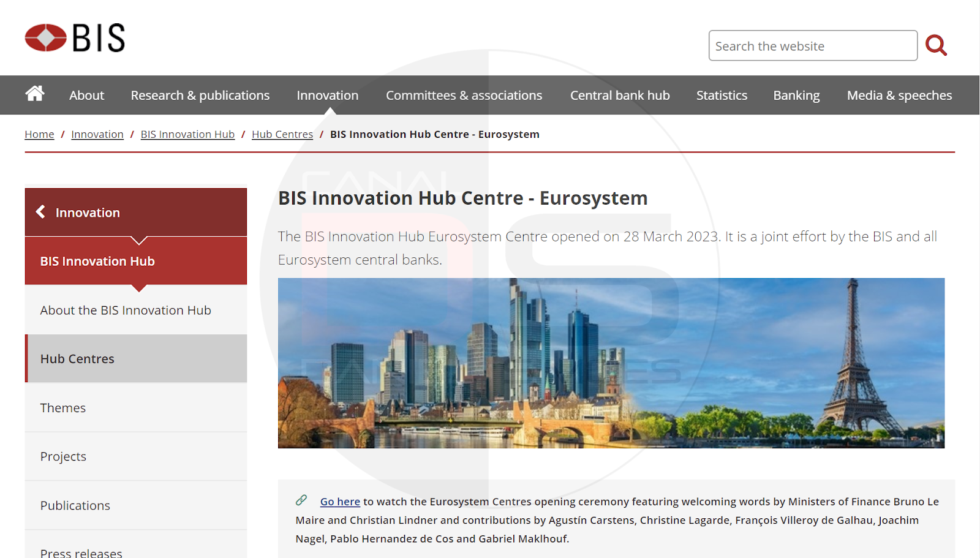Open Projects in sidebar
980x558 pixels.
tap(136, 456)
